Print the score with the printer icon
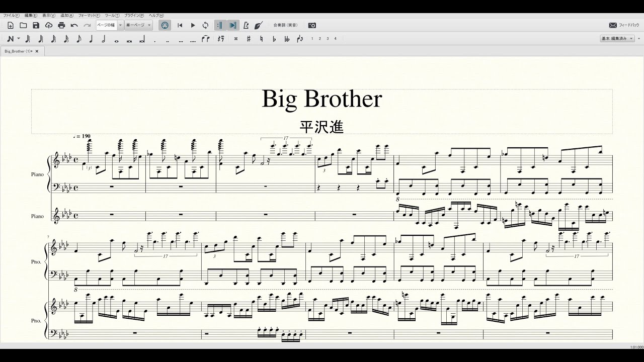 click(61, 25)
